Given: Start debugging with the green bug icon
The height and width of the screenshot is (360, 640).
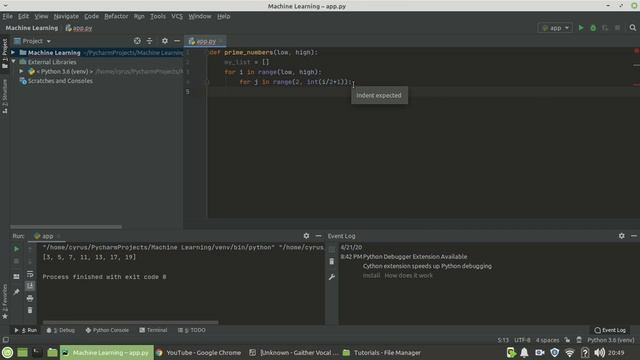Looking at the screenshot, I should tap(593, 28).
